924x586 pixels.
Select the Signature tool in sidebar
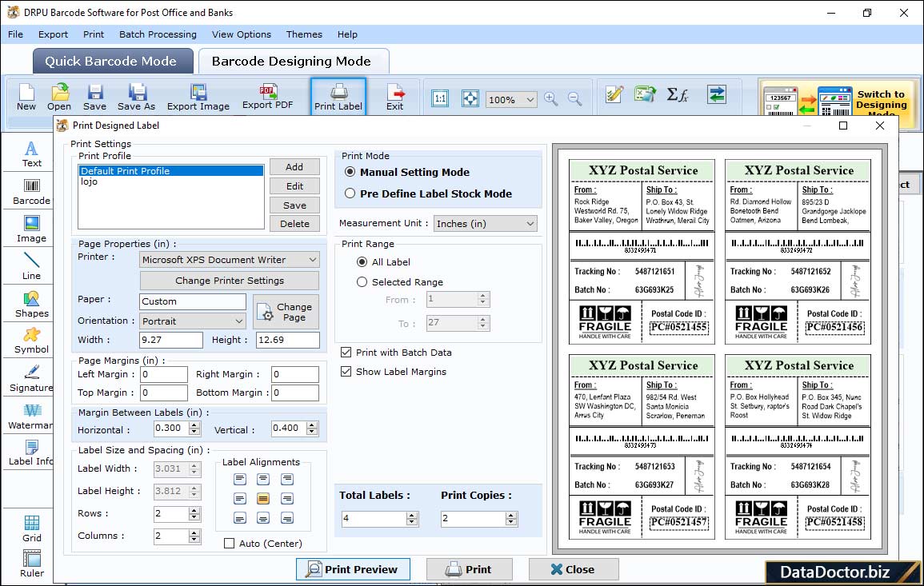(x=31, y=379)
